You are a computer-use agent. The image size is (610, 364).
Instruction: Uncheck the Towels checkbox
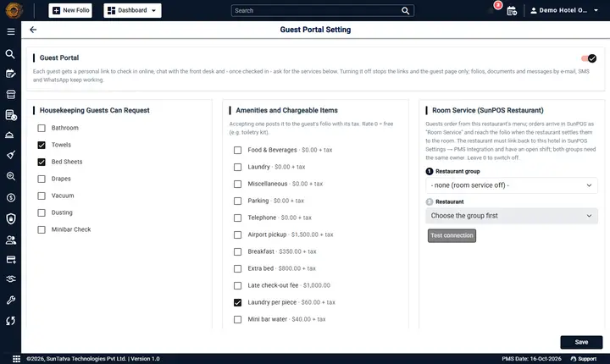42,145
